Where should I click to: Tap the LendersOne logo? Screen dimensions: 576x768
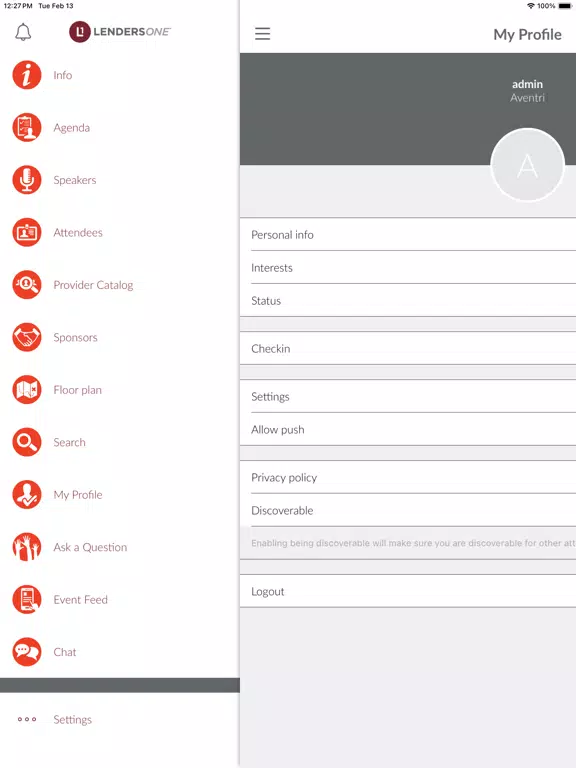click(x=120, y=32)
